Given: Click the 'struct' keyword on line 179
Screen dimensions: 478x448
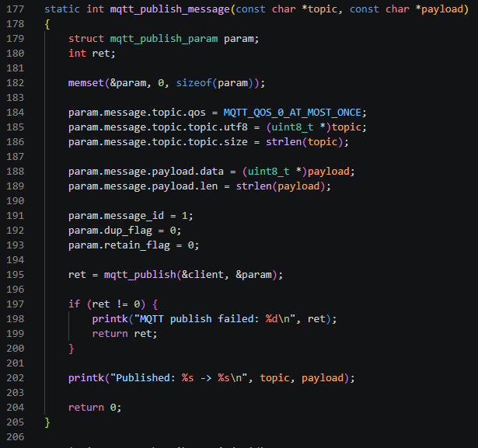Looking at the screenshot, I should [86, 39].
